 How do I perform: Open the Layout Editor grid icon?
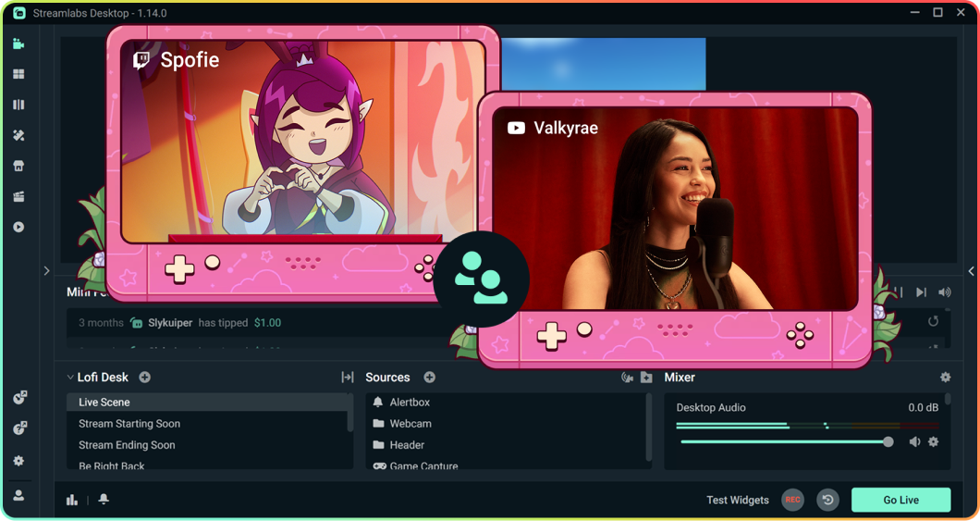[x=18, y=74]
